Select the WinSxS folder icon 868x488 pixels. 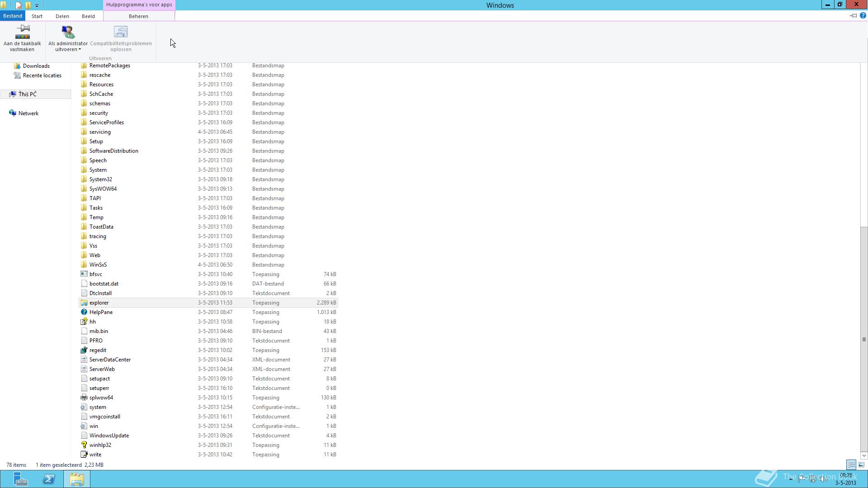pos(84,265)
